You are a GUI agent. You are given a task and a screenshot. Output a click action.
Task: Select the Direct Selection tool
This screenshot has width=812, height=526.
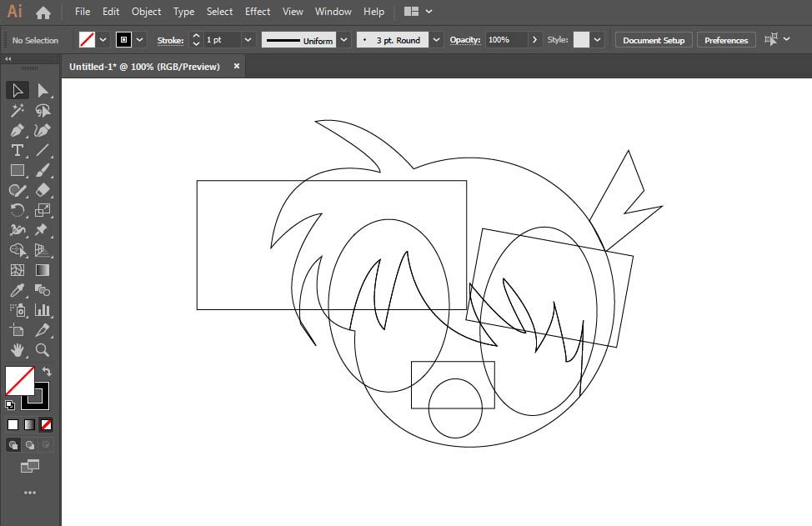coord(43,91)
